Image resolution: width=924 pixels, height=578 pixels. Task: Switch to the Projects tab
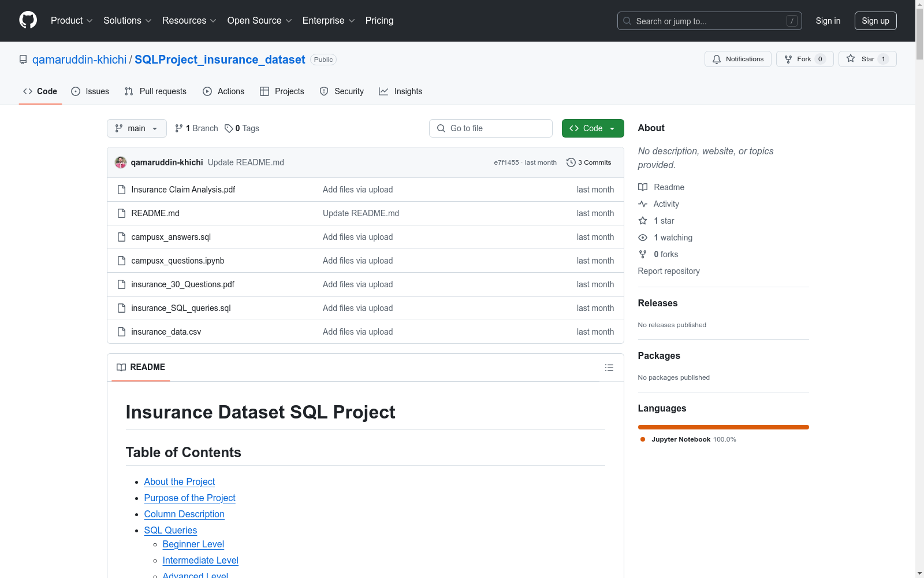coord(282,91)
